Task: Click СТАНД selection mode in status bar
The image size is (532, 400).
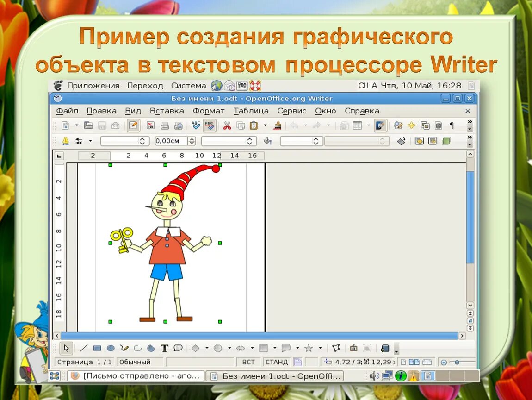Action: (x=277, y=362)
